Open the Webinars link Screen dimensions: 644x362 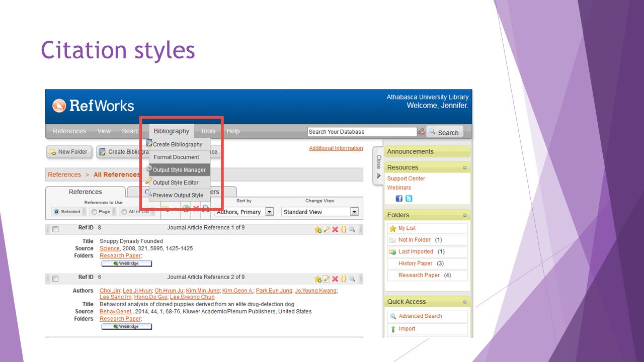coord(399,188)
